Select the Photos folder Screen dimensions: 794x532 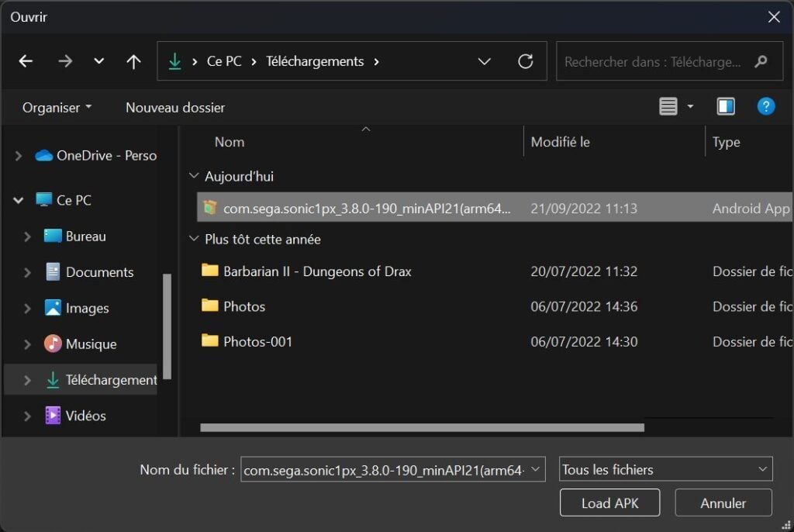(244, 306)
